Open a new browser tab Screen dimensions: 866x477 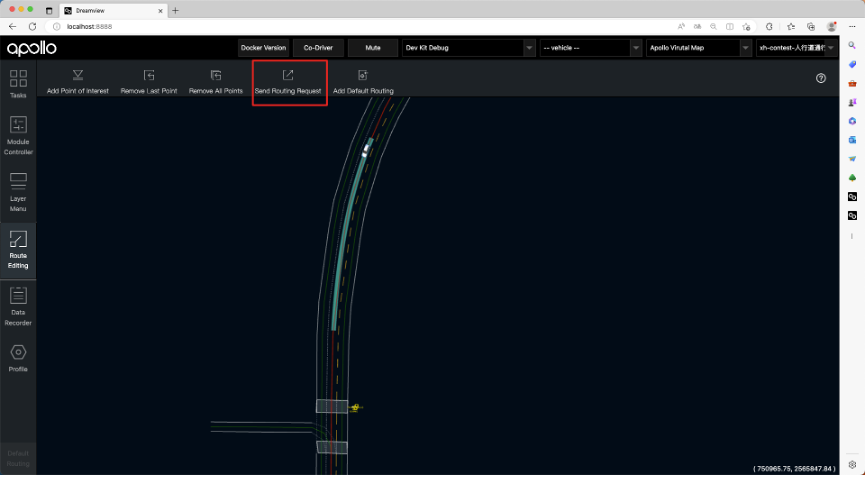176,10
